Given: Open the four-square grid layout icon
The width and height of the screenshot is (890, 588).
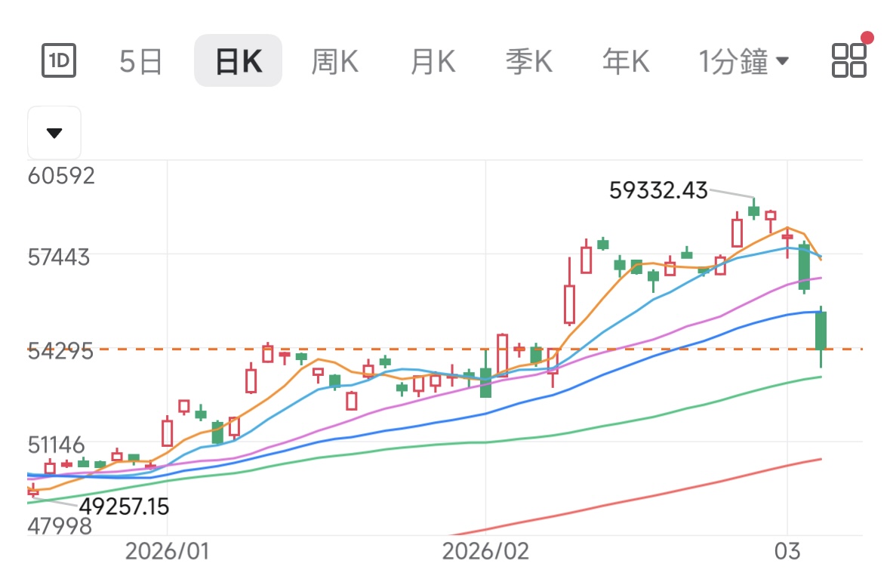Looking at the screenshot, I should 849,60.
